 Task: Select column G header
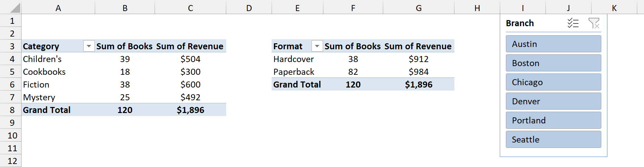pos(419,8)
